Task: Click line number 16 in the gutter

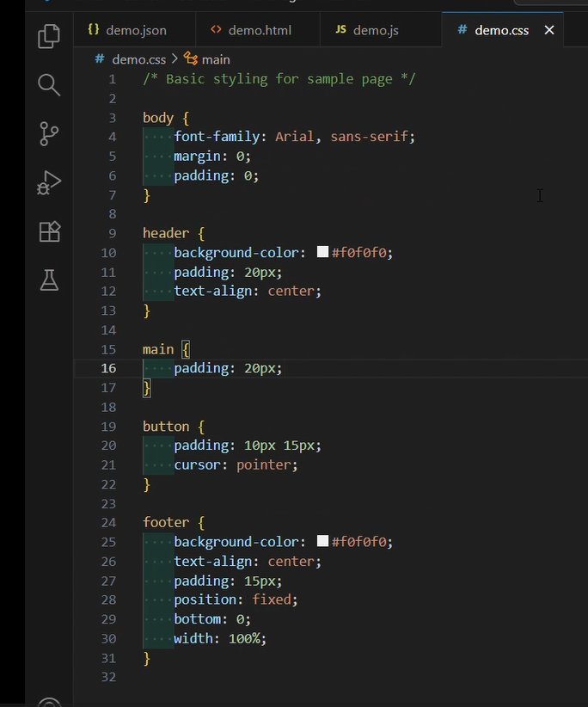Action: (109, 368)
